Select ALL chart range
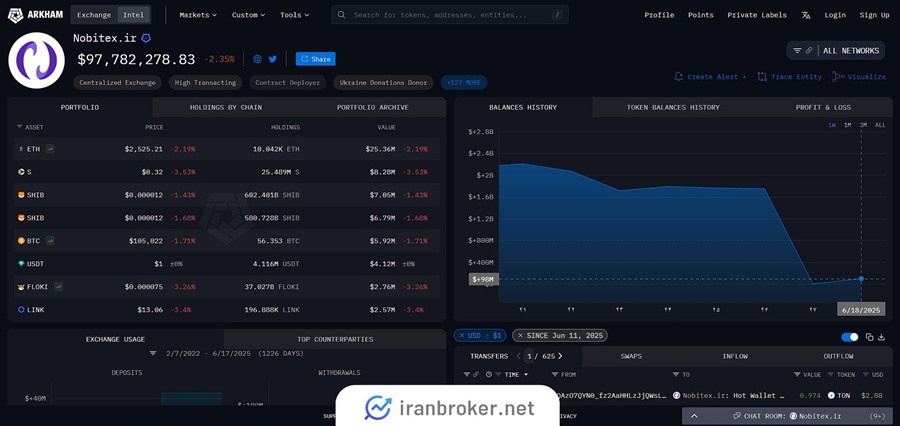 click(x=880, y=125)
